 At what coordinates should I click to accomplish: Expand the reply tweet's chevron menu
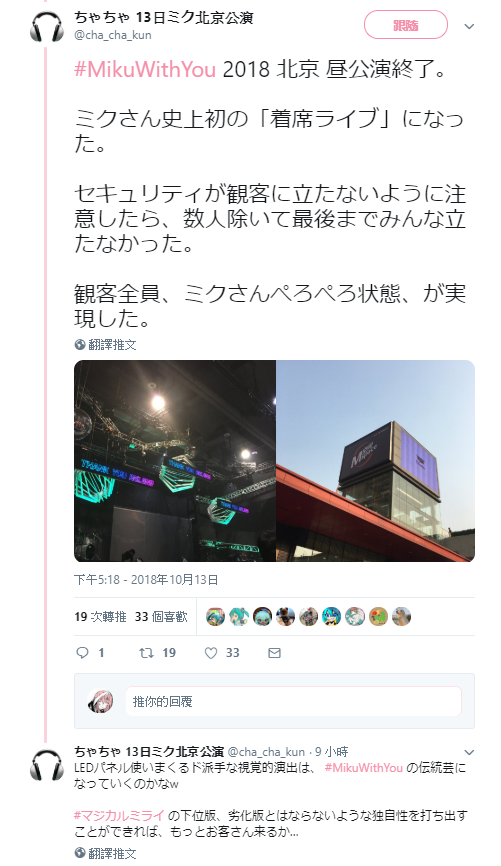coord(469,752)
